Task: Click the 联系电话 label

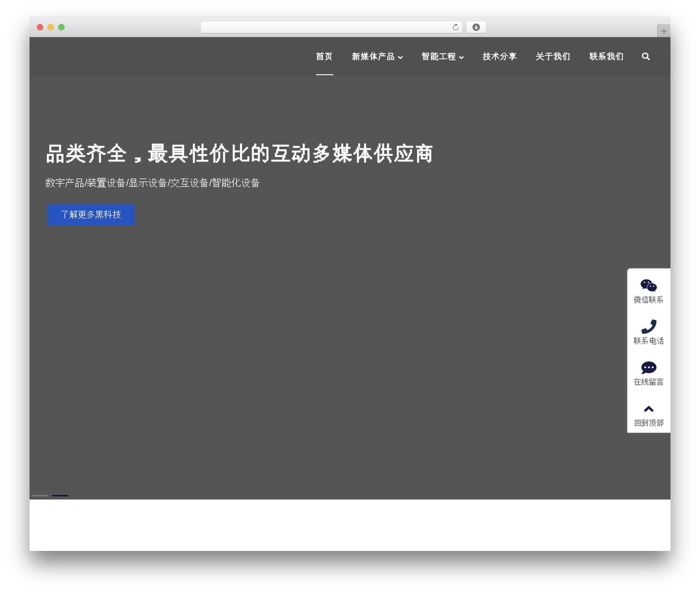Action: (649, 341)
